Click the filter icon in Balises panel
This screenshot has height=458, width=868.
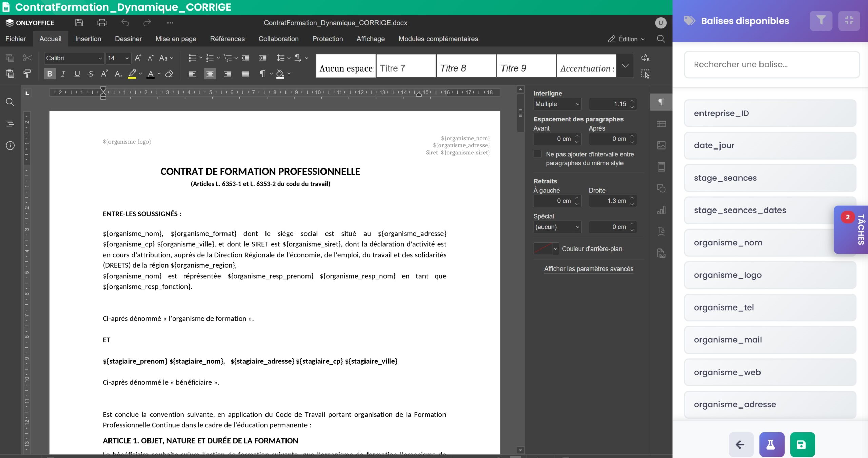tap(821, 21)
